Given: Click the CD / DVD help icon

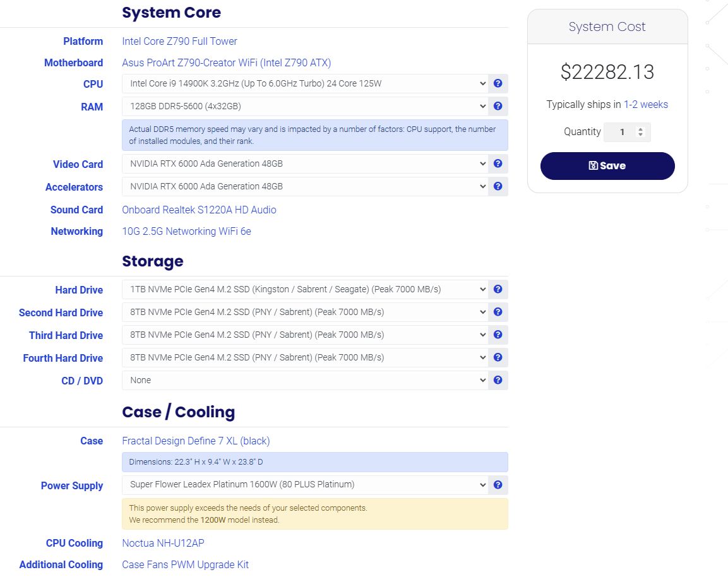Looking at the screenshot, I should pos(498,380).
